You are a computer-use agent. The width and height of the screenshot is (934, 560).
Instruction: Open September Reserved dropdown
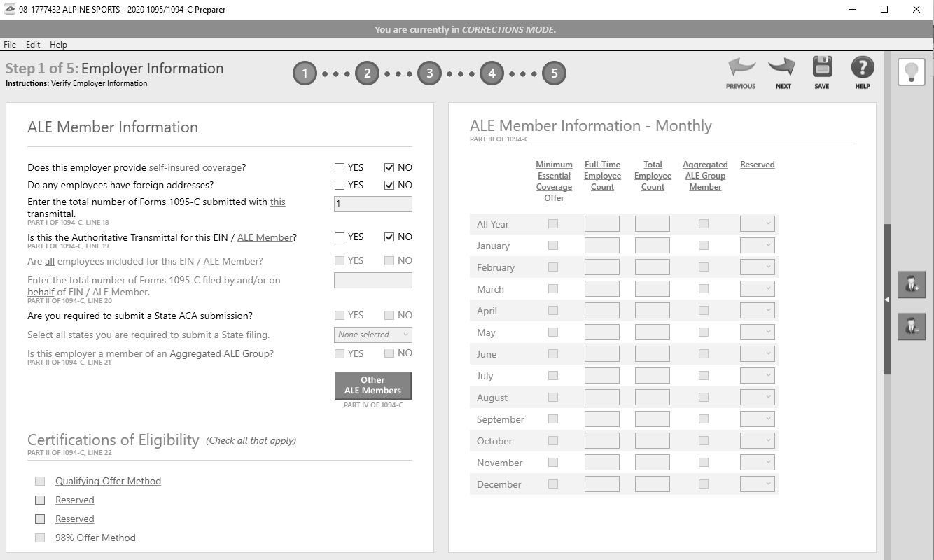coord(758,419)
